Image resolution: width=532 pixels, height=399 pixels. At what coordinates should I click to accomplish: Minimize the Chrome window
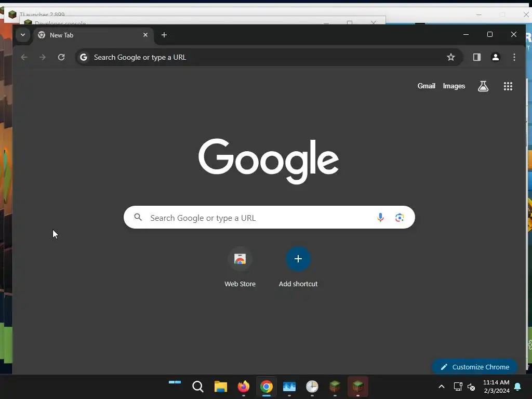pos(466,35)
